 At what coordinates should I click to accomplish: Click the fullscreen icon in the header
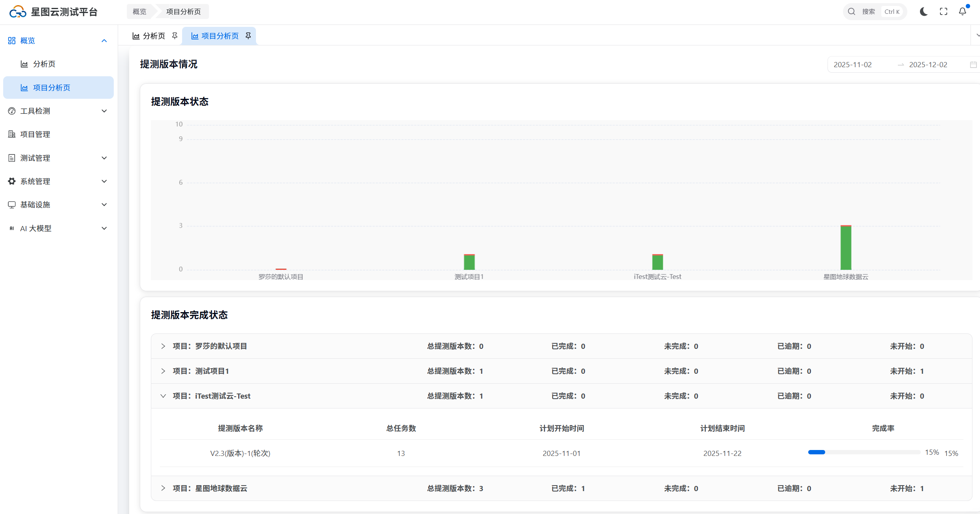pyautogui.click(x=943, y=12)
